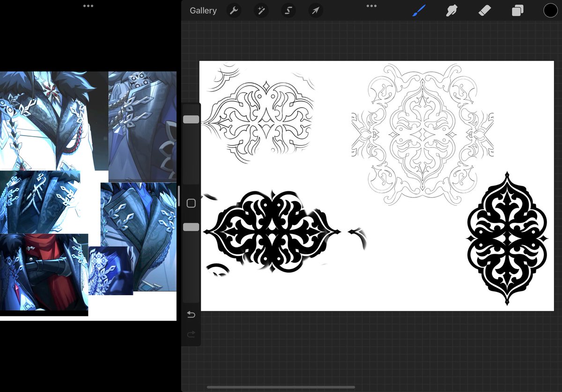The height and width of the screenshot is (392, 562).
Task: Tap the filled black horizontal ornament on canvas
Action: (272, 232)
